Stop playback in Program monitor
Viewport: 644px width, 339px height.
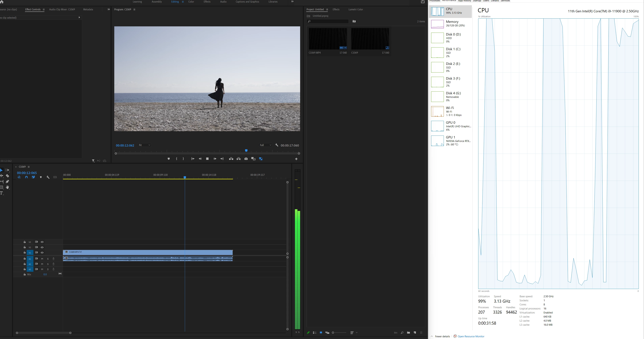[x=207, y=159]
